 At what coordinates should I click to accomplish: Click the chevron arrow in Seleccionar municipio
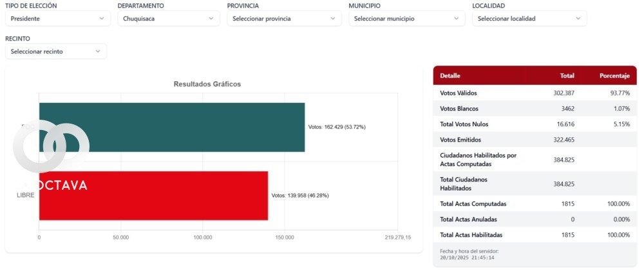click(456, 19)
